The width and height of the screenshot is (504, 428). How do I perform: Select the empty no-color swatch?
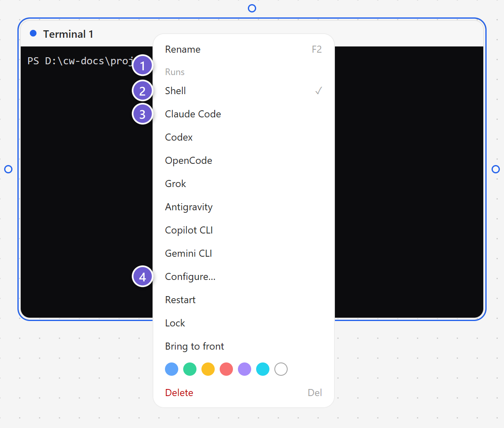pos(281,369)
